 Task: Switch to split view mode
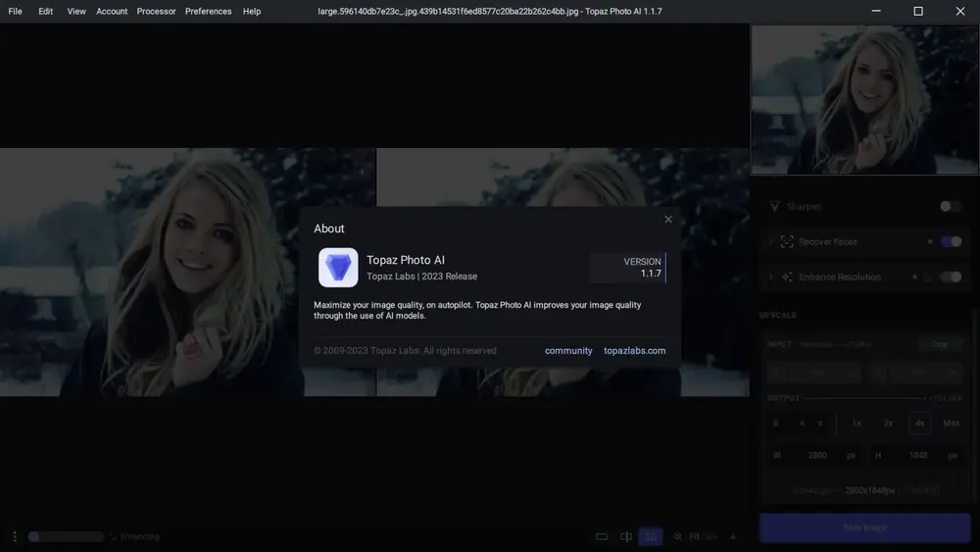point(625,536)
